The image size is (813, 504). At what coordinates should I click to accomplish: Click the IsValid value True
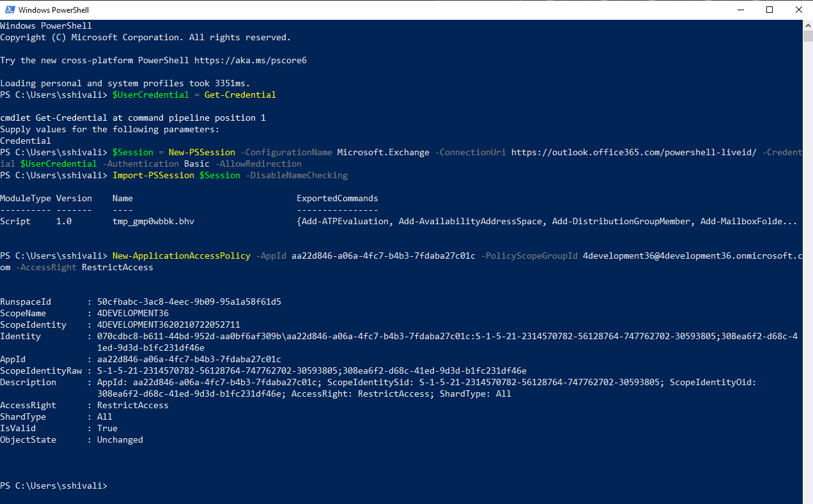[107, 428]
